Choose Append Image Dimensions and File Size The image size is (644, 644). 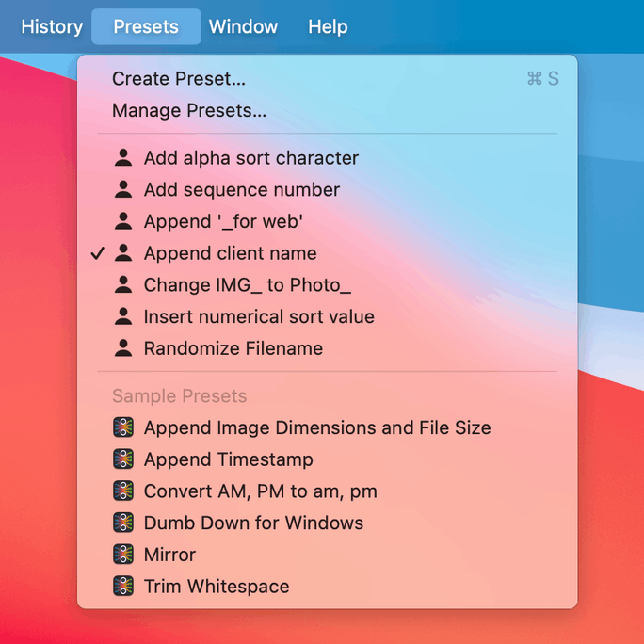317,427
